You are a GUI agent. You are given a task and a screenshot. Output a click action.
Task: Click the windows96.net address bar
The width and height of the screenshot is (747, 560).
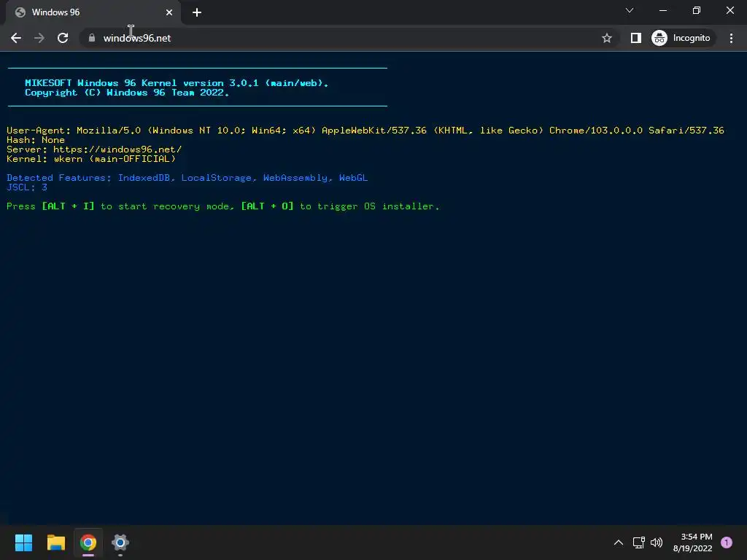coord(348,38)
